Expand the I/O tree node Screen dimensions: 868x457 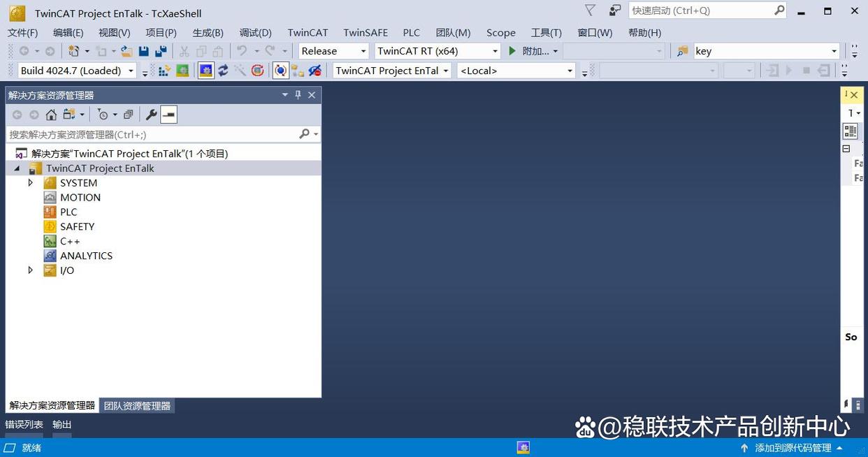(30, 270)
